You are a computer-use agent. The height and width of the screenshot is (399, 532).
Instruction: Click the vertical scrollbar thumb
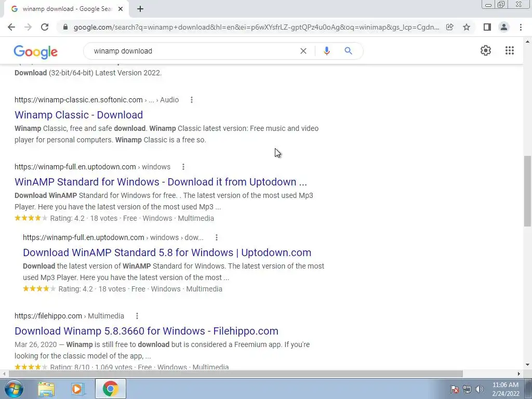527,191
